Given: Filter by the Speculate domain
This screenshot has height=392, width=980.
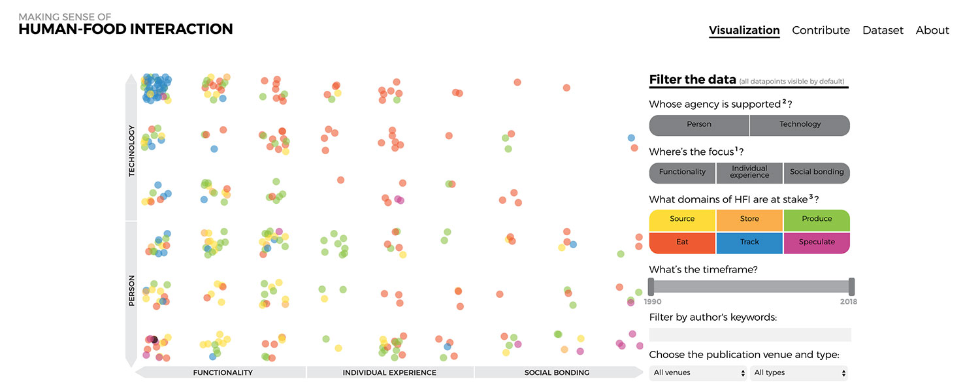Looking at the screenshot, I should click(817, 242).
